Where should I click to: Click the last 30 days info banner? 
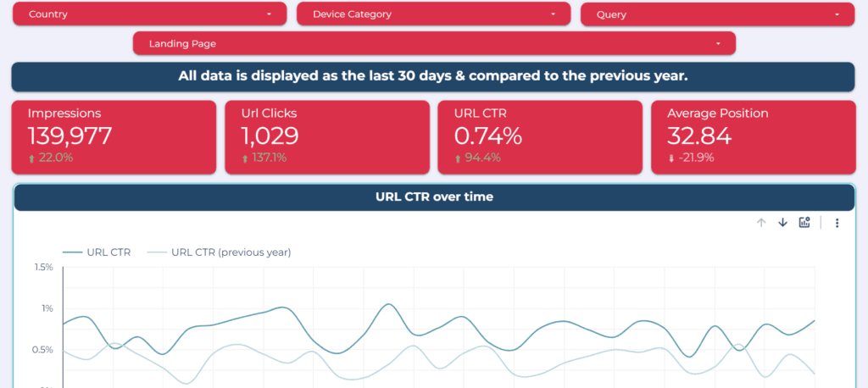point(433,76)
